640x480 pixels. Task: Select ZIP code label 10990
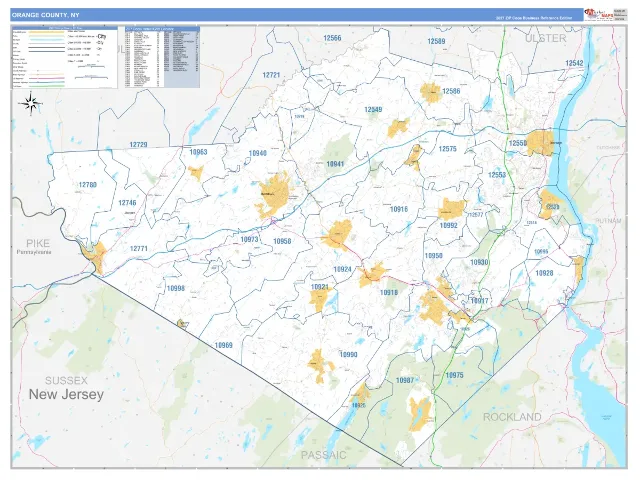point(349,354)
